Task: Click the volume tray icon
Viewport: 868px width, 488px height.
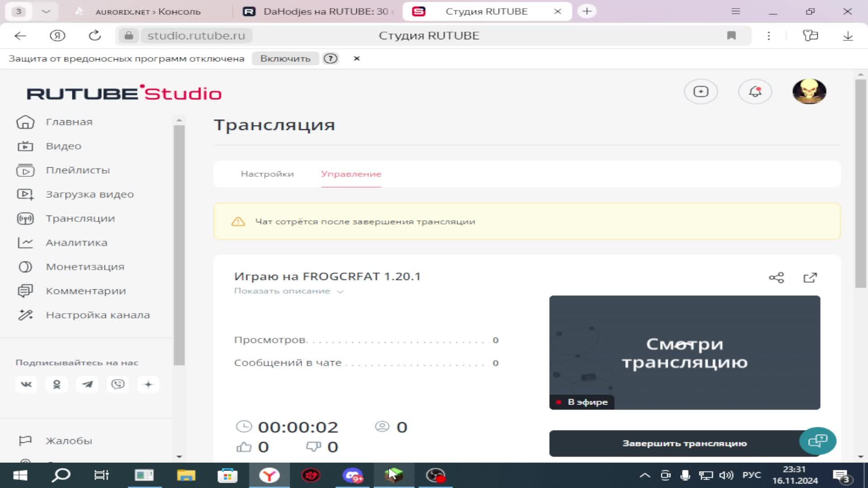Action: [726, 475]
